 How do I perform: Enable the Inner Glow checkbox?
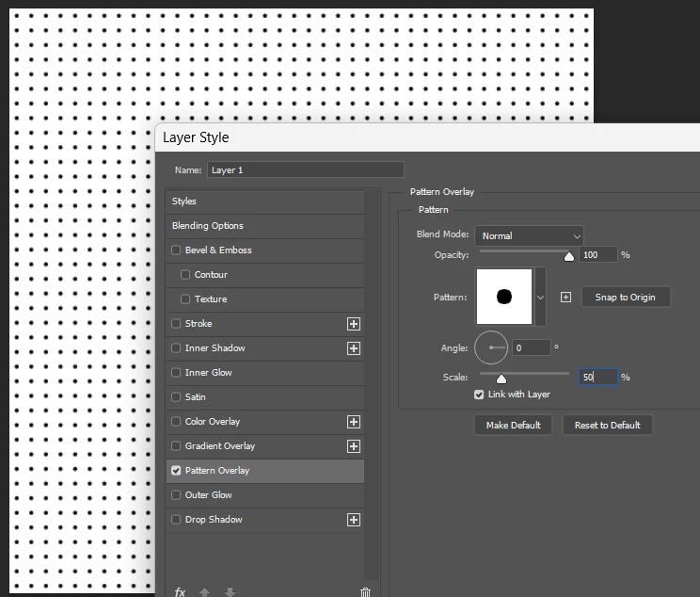click(176, 373)
